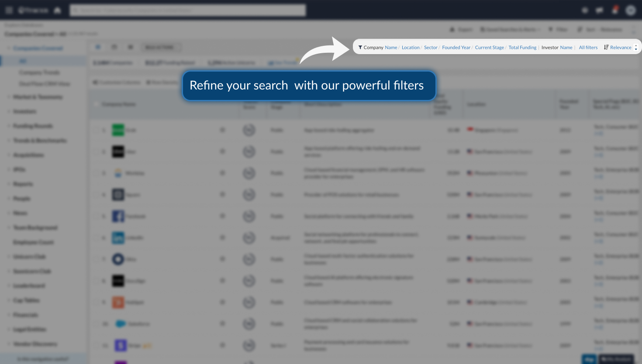Click the sort icon beside Relevance
Image resolution: width=642 pixels, height=364 pixels.
(606, 47)
